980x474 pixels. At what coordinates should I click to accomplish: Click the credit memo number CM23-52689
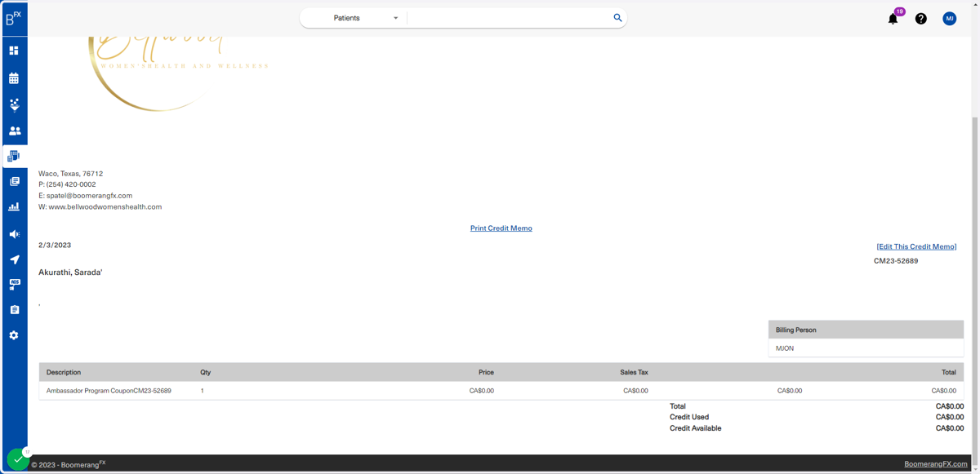point(896,261)
